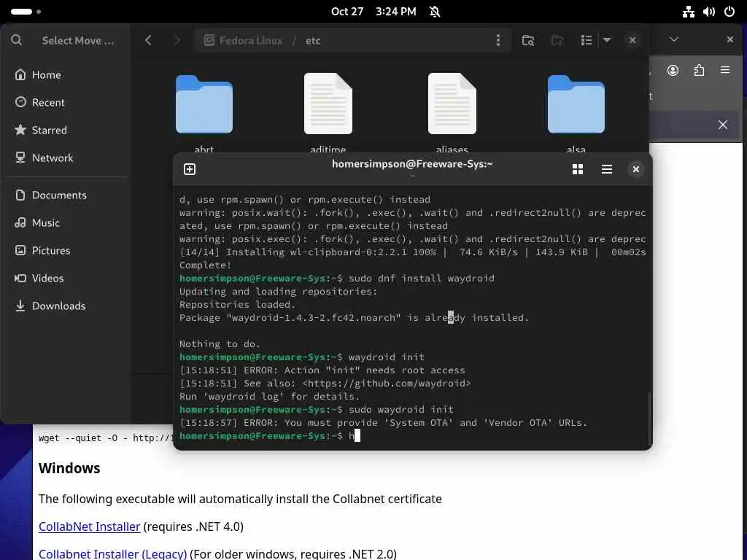Image resolution: width=747 pixels, height=560 pixels.
Task: Dismiss the browser notification bar
Action: point(723,125)
